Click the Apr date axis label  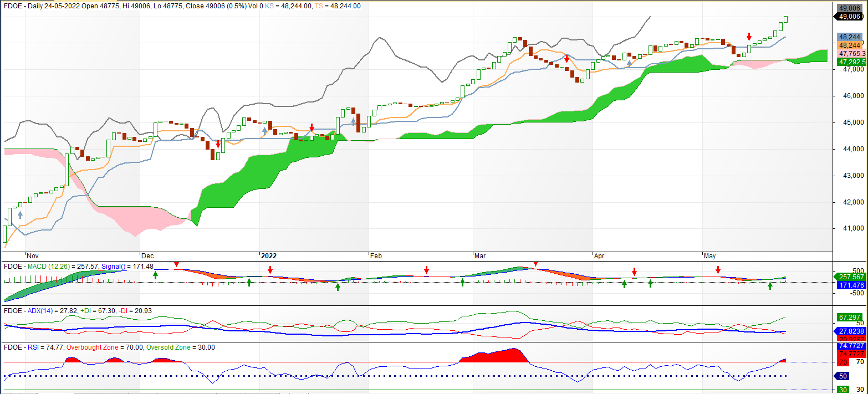click(x=599, y=256)
